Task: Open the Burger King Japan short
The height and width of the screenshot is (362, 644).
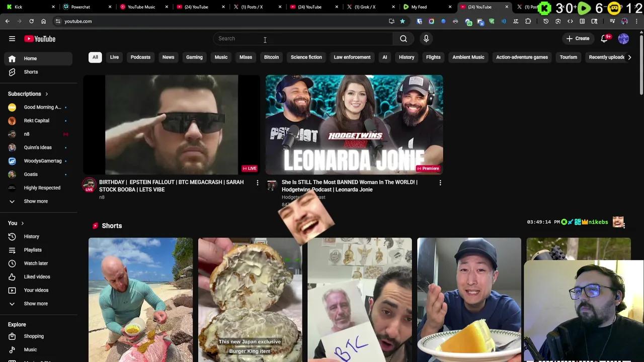Action: [x=250, y=300]
